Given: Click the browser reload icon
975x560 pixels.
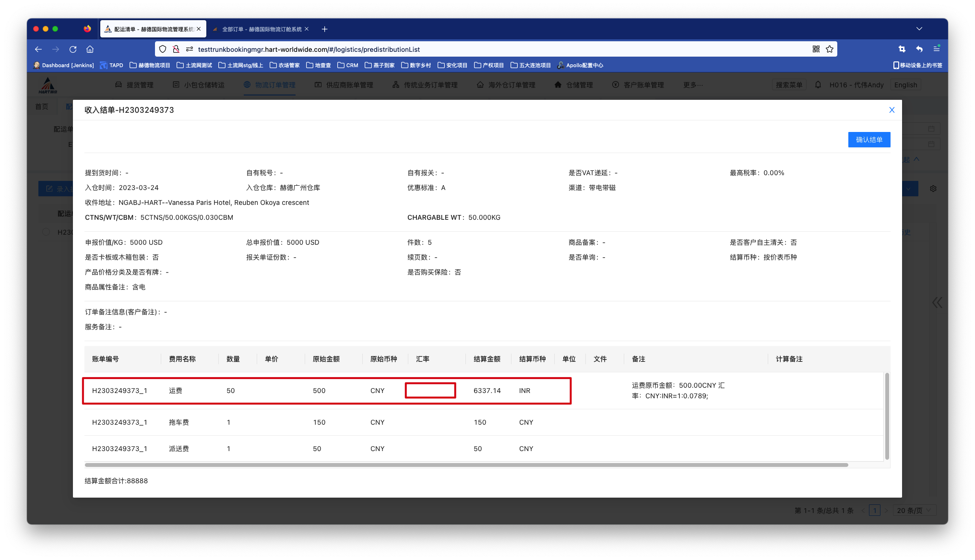Looking at the screenshot, I should 73,49.
